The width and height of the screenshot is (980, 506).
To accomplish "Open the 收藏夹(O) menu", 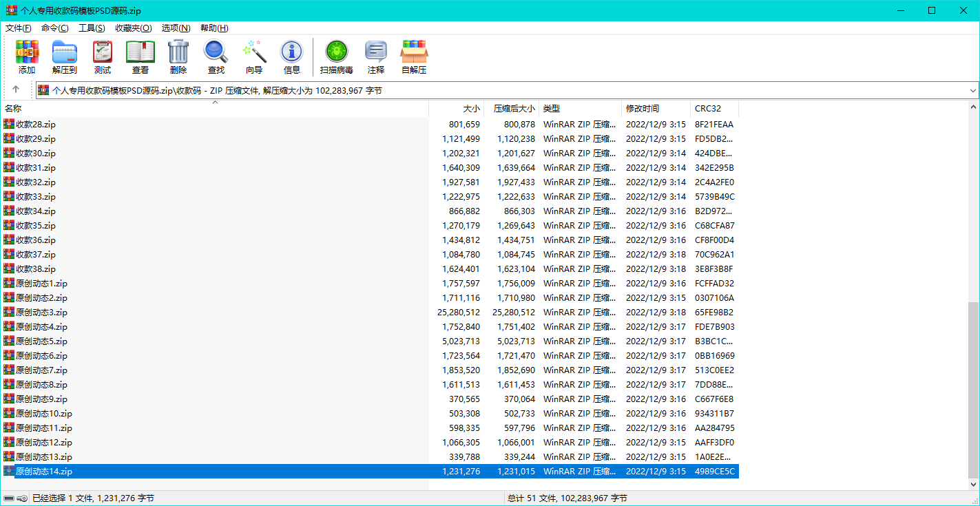I will click(134, 28).
